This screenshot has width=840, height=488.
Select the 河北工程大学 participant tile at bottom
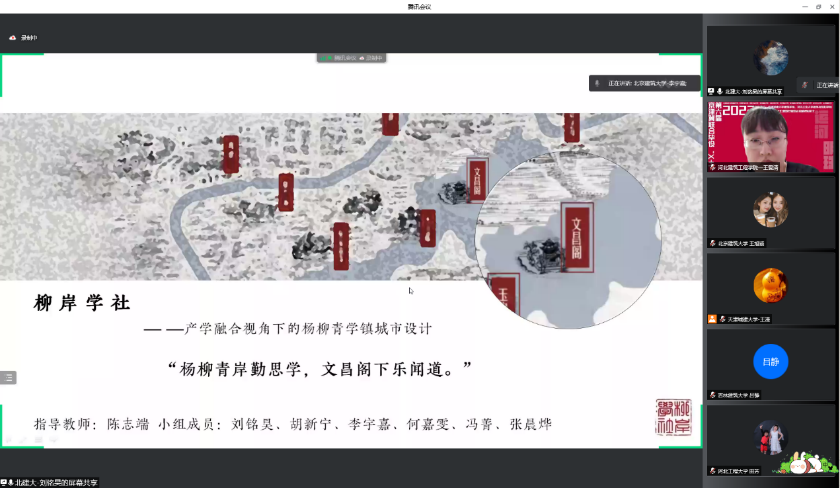click(x=770, y=438)
